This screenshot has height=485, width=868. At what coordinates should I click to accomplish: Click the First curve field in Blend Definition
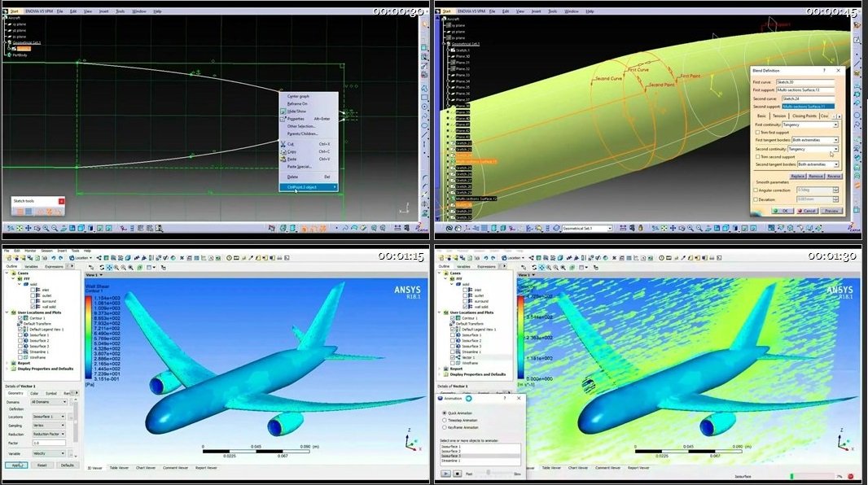804,82
